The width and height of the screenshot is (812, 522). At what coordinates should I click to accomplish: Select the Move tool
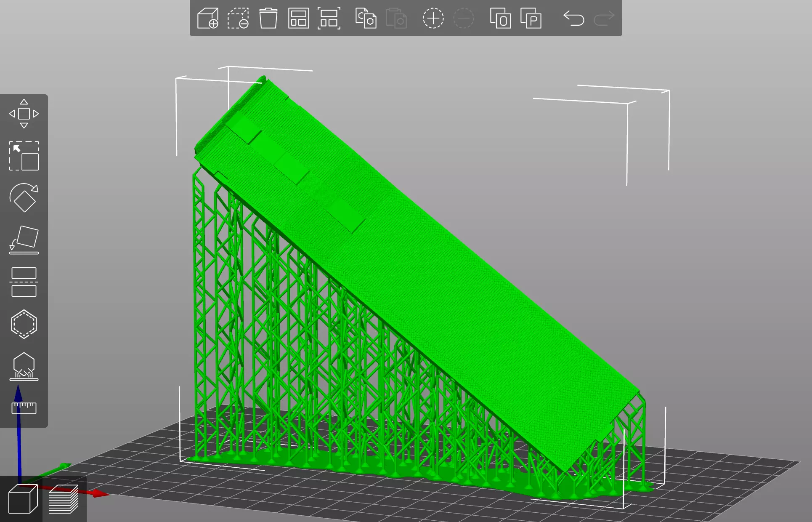pos(24,114)
